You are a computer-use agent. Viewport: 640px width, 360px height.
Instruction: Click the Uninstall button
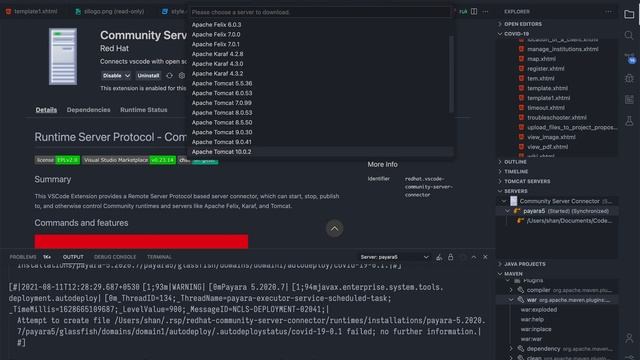[x=148, y=76]
